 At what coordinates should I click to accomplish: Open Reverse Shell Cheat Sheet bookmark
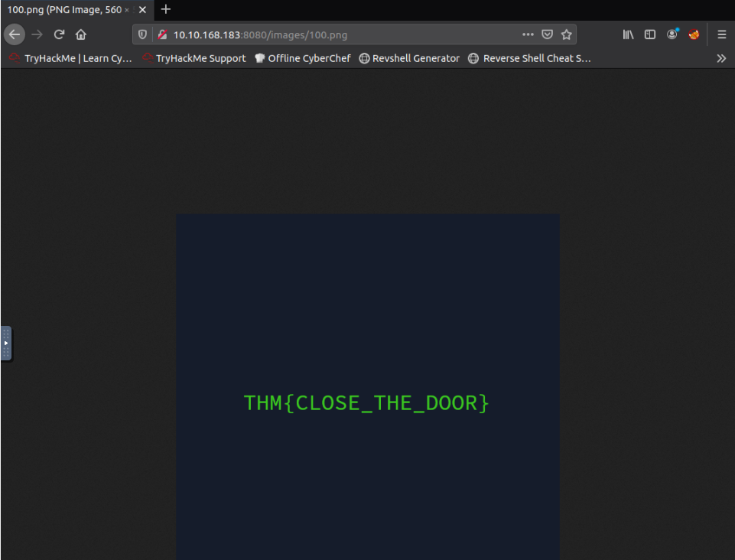pos(530,59)
